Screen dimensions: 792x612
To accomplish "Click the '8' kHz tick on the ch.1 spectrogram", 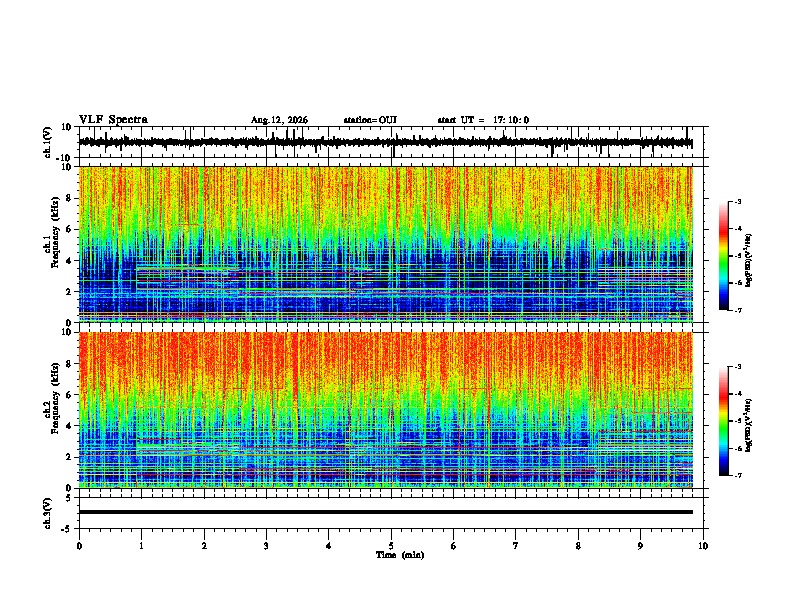I will (69, 198).
